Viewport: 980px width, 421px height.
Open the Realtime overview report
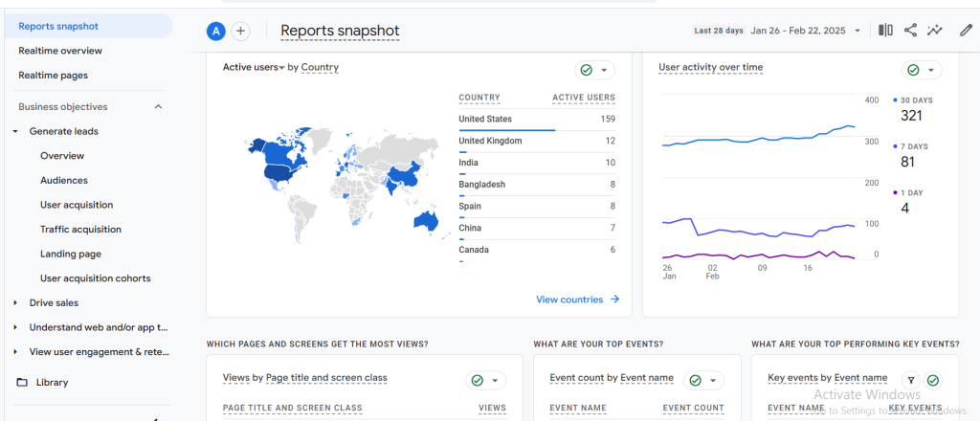pos(60,51)
